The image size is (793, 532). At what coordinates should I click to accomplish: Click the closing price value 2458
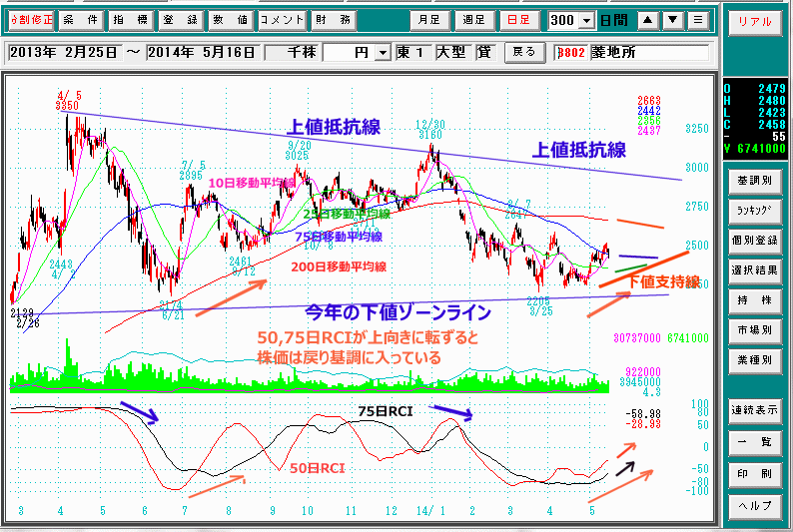point(772,125)
